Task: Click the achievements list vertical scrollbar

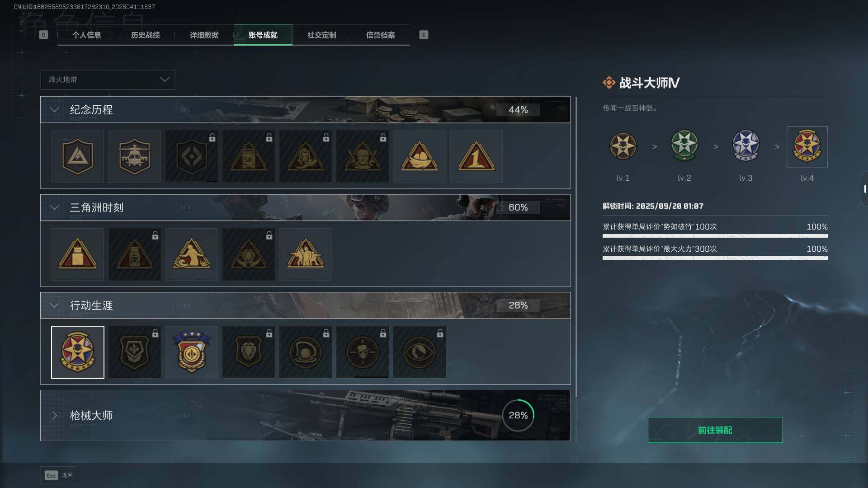Action: pos(576,269)
